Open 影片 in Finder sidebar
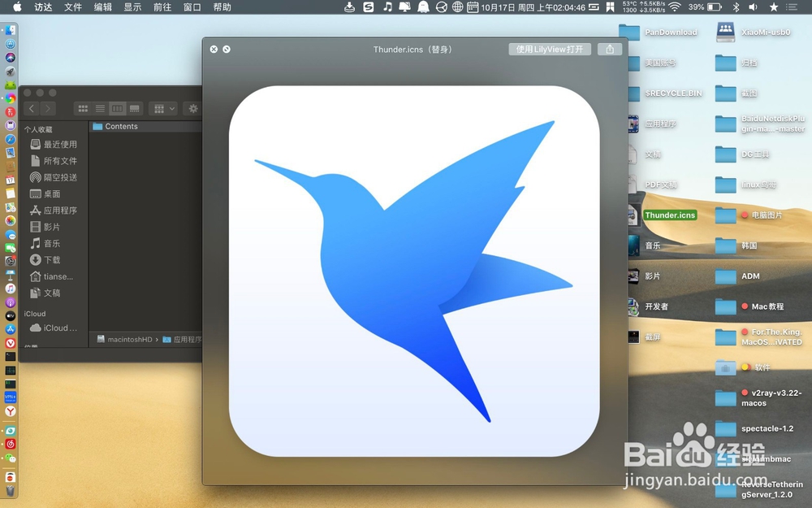 (45, 227)
